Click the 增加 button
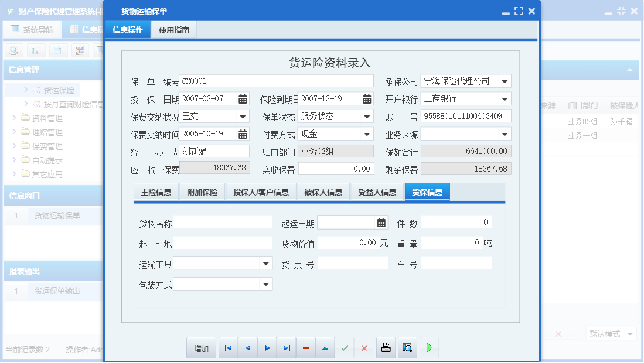 [201, 347]
